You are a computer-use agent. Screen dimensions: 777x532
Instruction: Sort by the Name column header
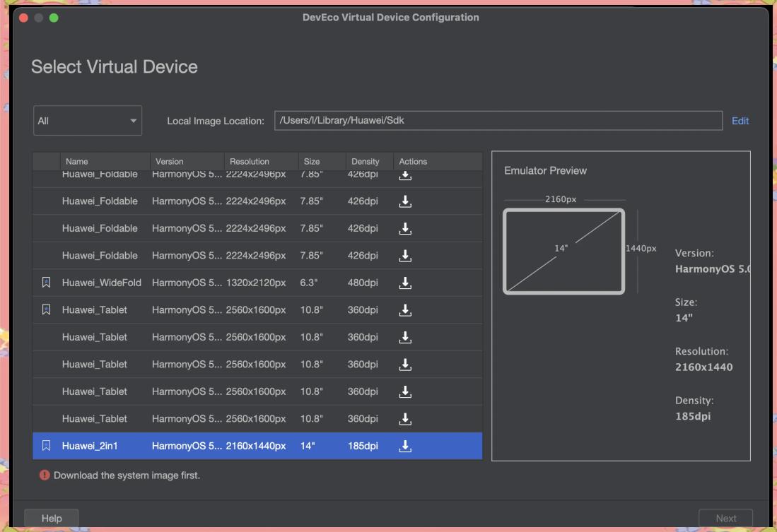(x=105, y=162)
